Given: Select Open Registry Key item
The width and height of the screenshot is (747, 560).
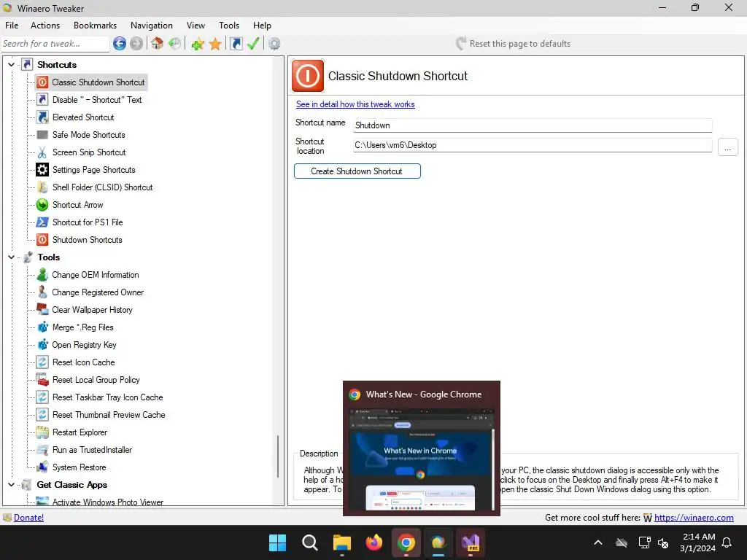Looking at the screenshot, I should (84, 345).
